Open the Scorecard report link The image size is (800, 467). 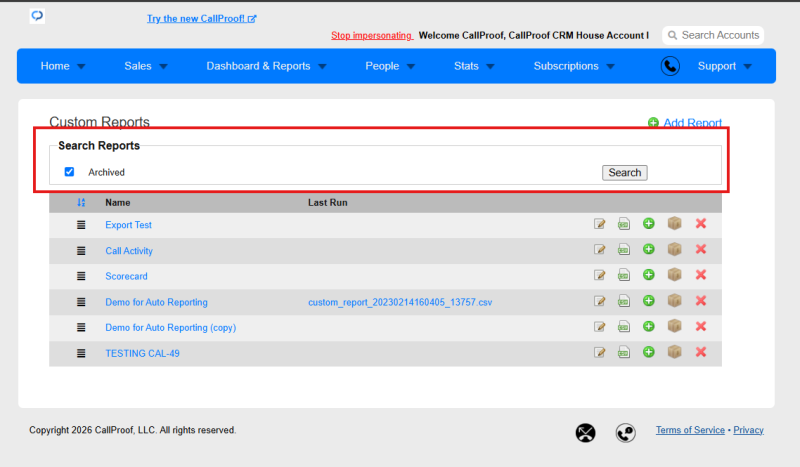127,276
